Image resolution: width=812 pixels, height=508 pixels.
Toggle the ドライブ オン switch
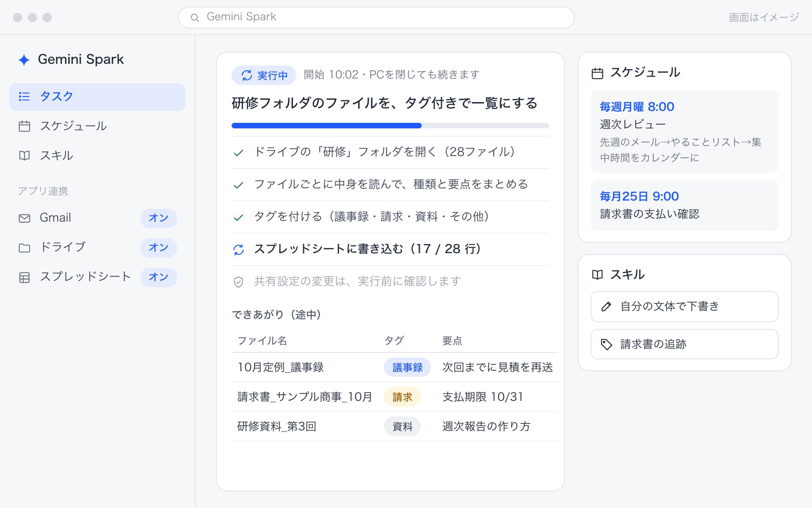click(159, 248)
